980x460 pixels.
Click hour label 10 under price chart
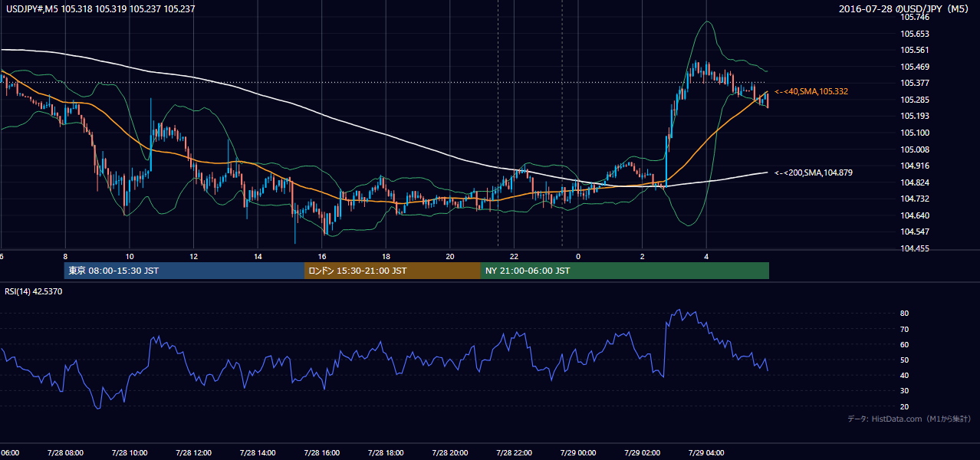click(130, 257)
